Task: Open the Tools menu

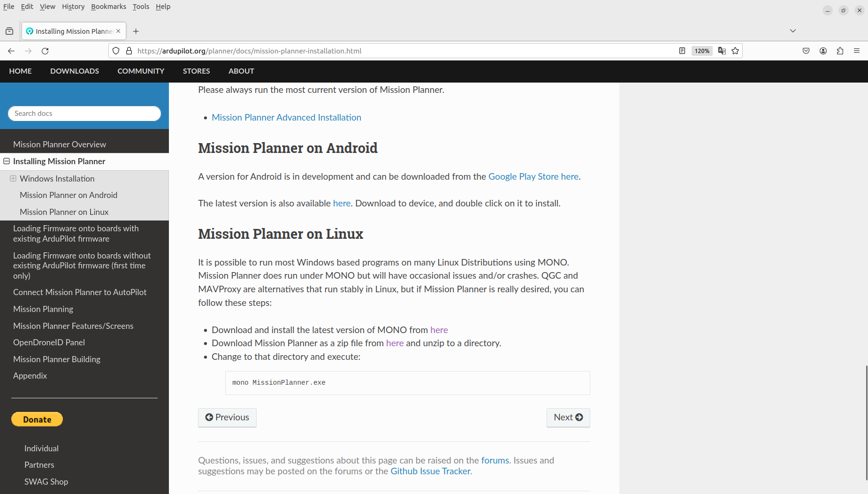Action: [141, 7]
